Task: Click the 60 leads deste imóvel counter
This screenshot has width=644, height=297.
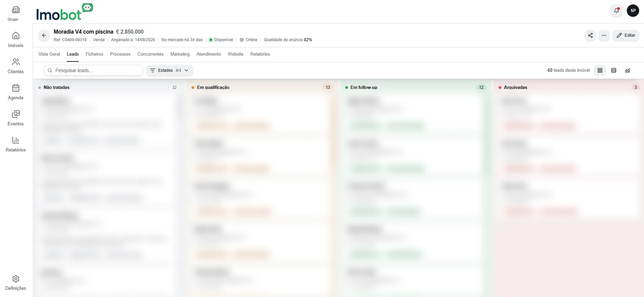Action: tap(569, 71)
